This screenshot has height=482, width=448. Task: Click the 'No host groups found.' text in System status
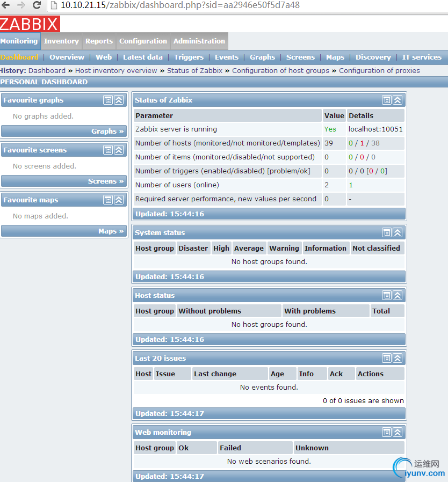[269, 261]
